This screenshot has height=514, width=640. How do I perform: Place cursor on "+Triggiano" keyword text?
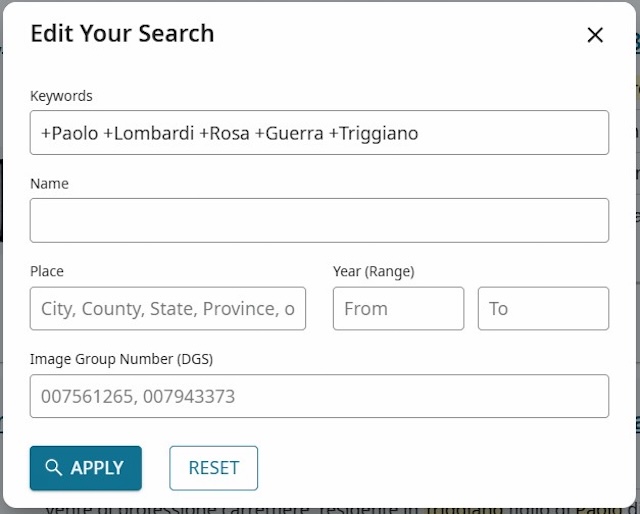click(373, 133)
